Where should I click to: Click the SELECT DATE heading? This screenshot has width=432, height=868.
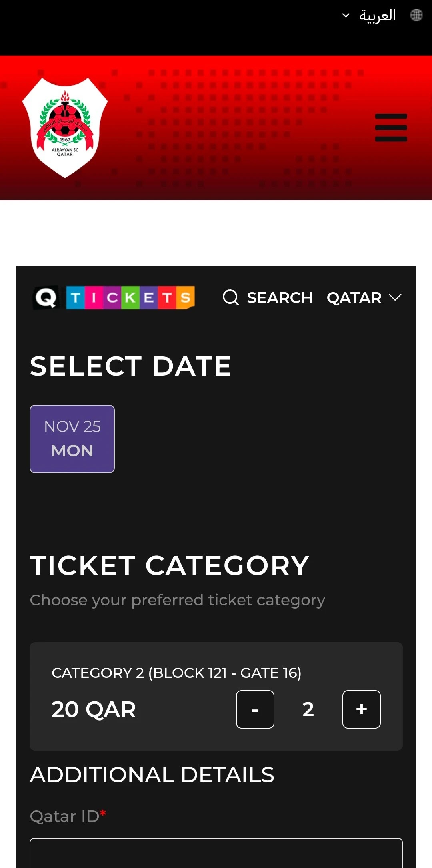point(130,366)
